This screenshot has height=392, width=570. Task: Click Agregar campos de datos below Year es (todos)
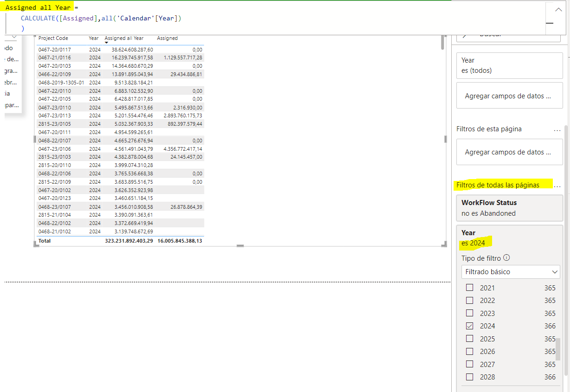pos(510,96)
